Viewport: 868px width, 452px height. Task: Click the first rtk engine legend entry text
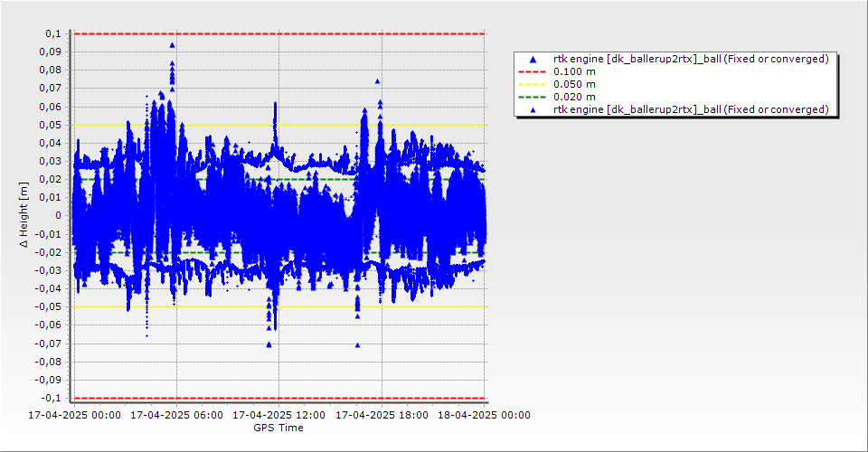691,59
